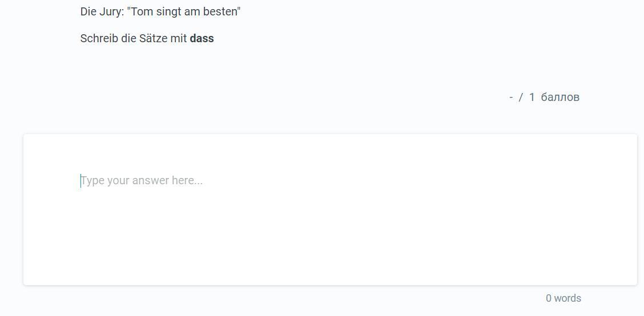Click the word "Die" at the prompt start
This screenshot has width=644, height=316.
(88, 12)
